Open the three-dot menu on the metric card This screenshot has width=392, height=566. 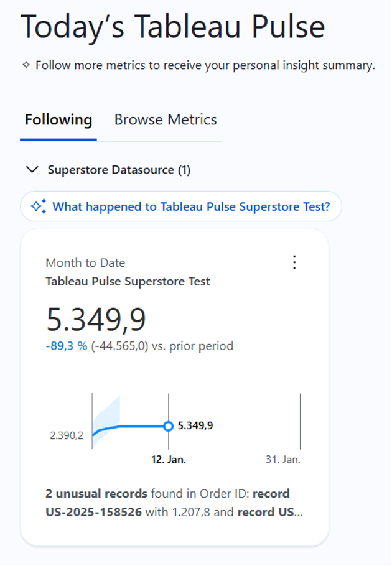click(x=294, y=262)
